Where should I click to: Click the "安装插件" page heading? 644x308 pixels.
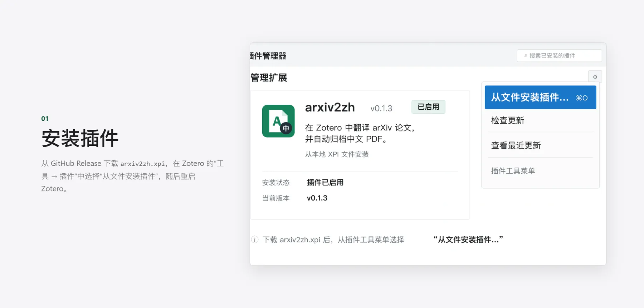coord(80,138)
